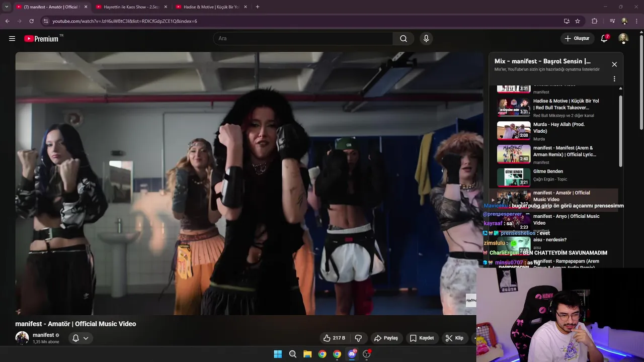Screen dimensions: 644x362
Task: Expand the channel notification bell dropdown
Action: click(80, 338)
